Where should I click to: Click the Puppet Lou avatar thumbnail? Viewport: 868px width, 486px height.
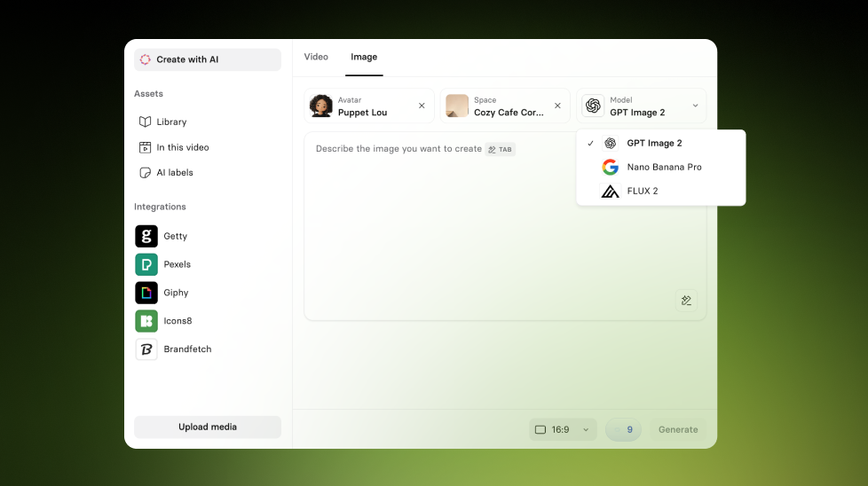tap(321, 106)
